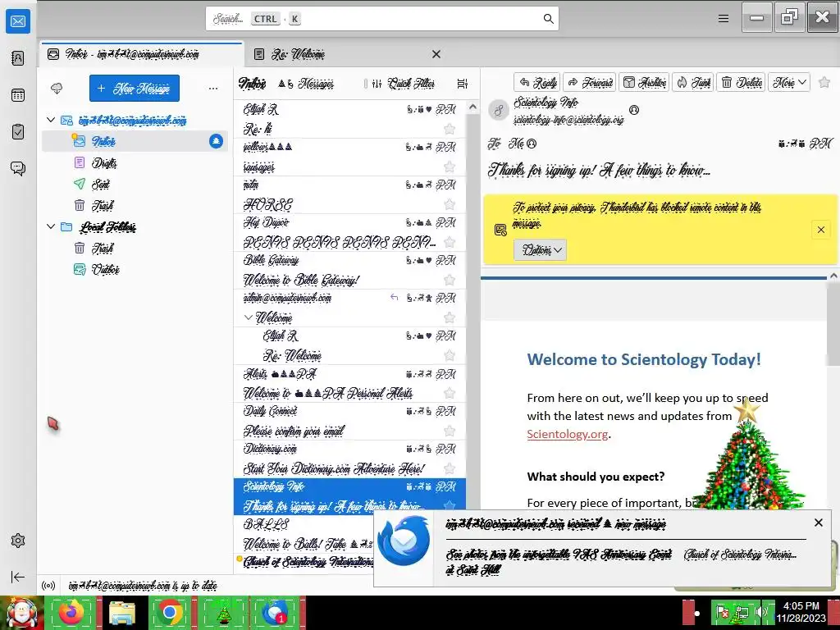Image resolution: width=840 pixels, height=630 pixels.
Task: Click the volume tray icon
Action: point(760,612)
